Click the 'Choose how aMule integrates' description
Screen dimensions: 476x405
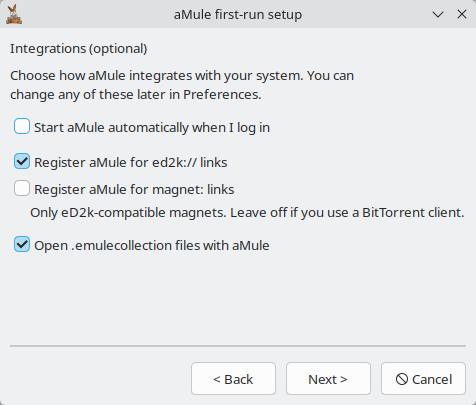pyautogui.click(x=182, y=85)
